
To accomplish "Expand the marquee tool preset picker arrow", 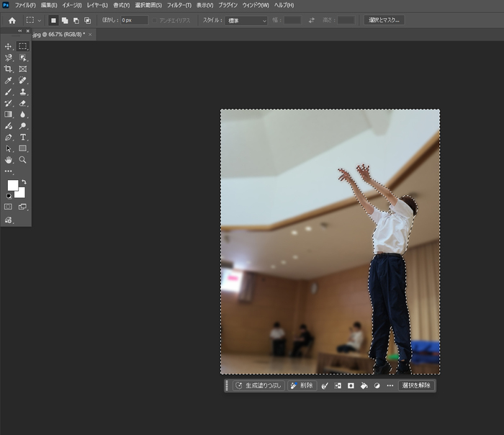I will (x=40, y=21).
